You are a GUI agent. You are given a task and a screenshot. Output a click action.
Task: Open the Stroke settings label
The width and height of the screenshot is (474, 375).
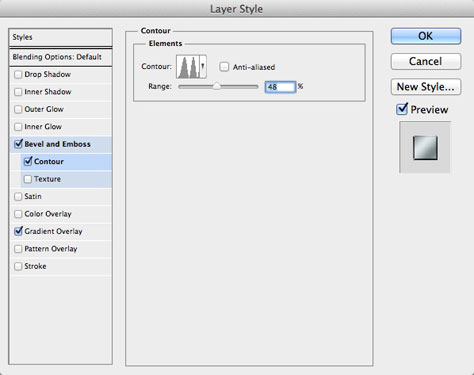35,266
